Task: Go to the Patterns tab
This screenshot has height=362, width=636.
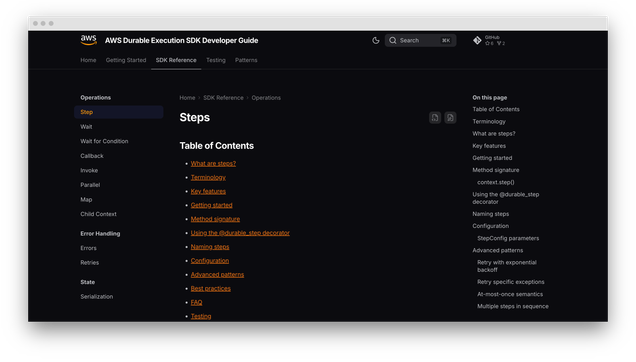Action: point(246,60)
